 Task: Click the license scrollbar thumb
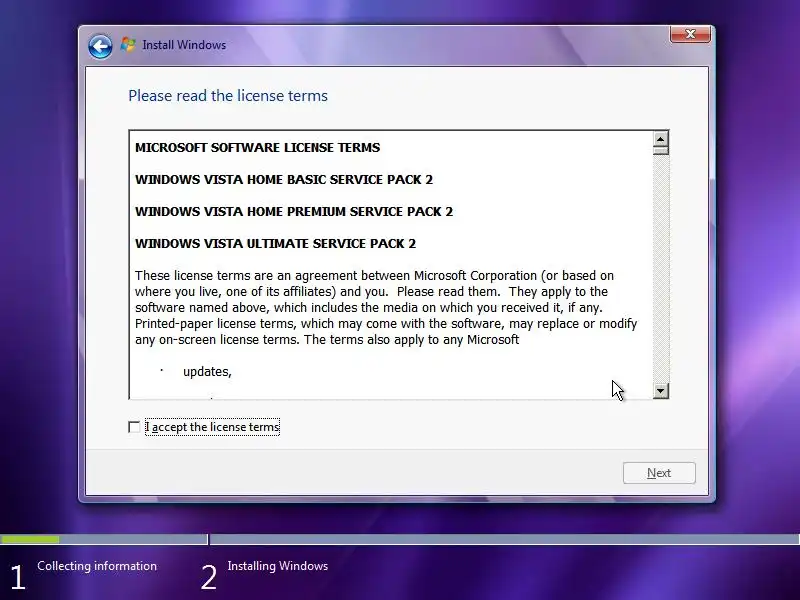tap(661, 151)
